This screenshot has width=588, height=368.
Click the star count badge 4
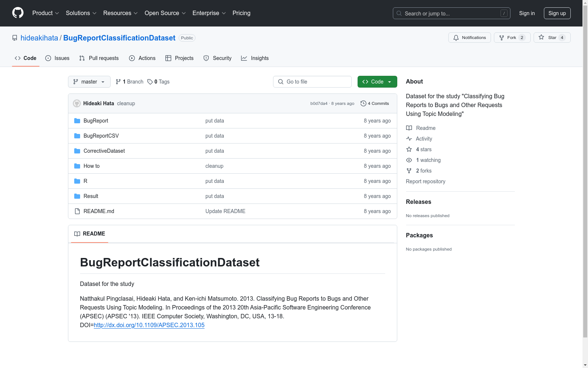[x=562, y=38]
